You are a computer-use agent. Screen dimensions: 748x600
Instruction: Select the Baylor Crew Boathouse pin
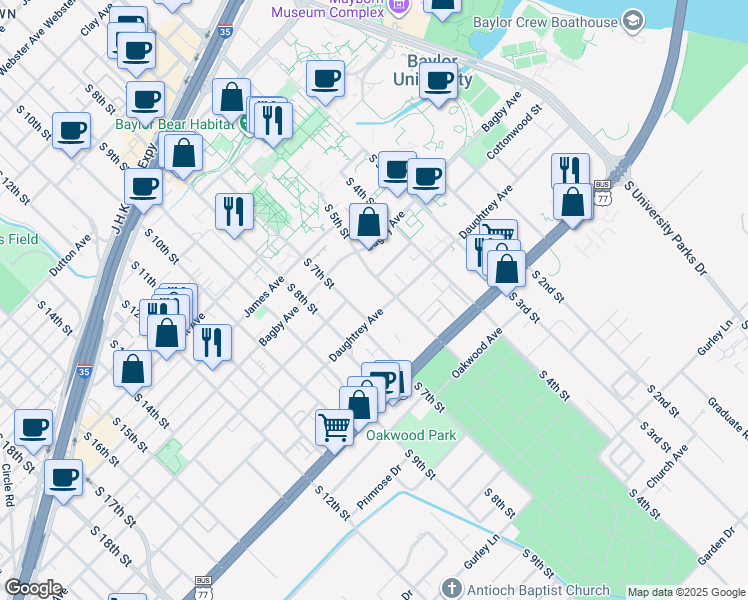[632, 21]
